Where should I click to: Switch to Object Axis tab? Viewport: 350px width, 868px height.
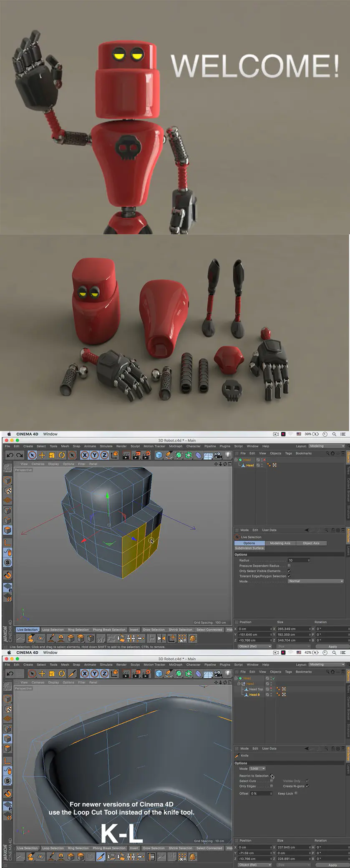tap(311, 543)
